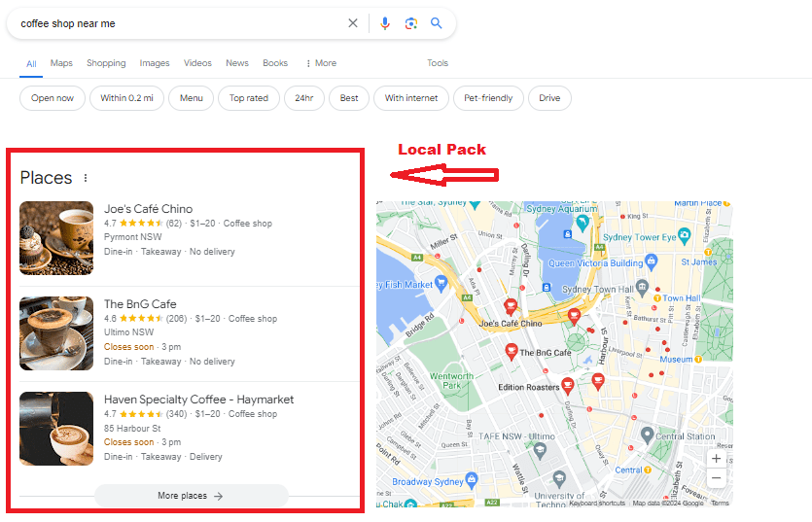
Task: Expand the More search categories menu
Action: (x=321, y=63)
